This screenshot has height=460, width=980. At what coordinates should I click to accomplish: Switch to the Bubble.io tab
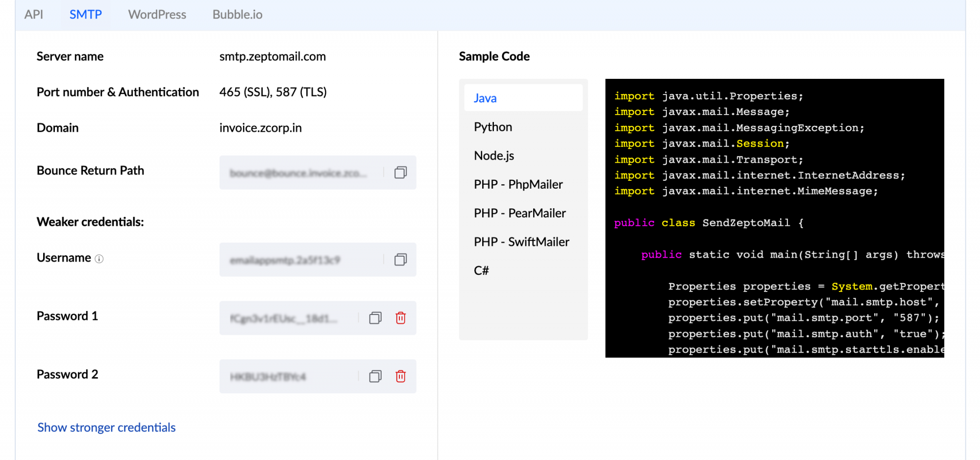237,14
